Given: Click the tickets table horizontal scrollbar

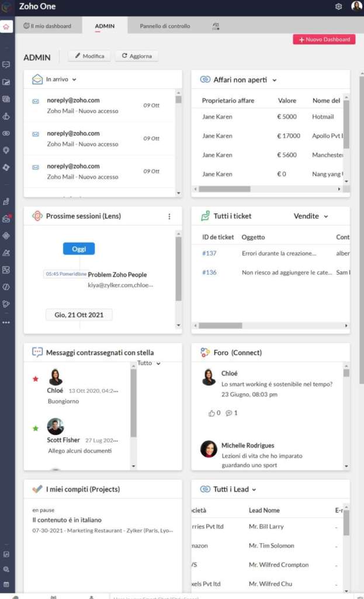Looking at the screenshot, I should click(220, 325).
